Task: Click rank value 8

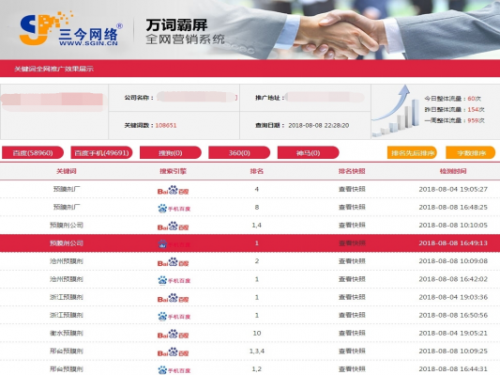Action: (257, 207)
